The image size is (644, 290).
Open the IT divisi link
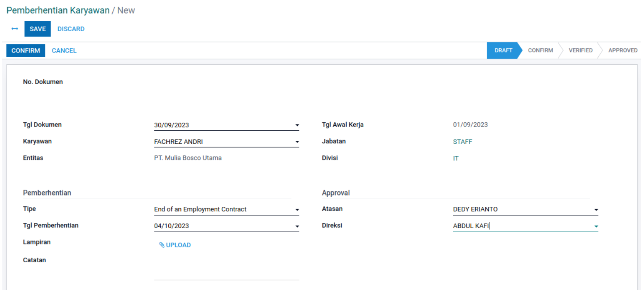[456, 158]
